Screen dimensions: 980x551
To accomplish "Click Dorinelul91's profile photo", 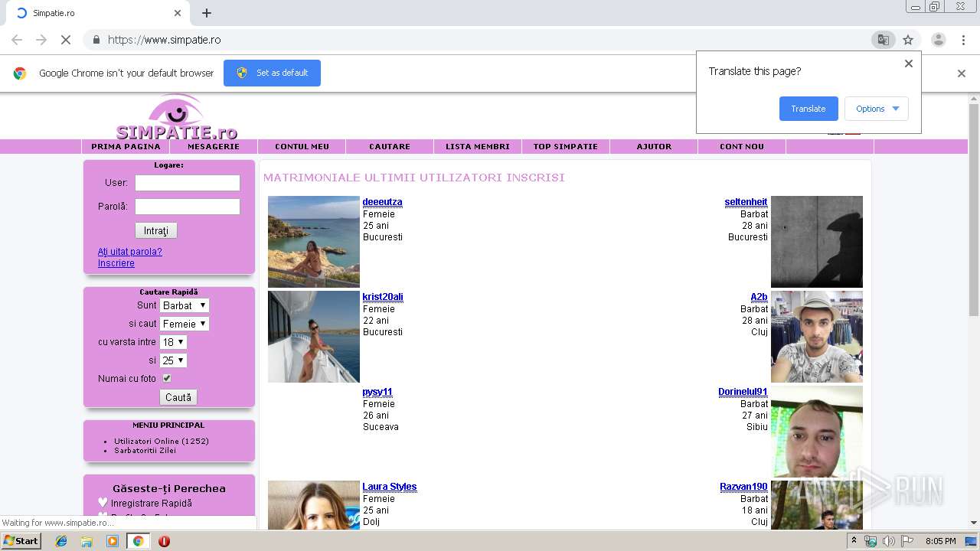I will click(817, 432).
